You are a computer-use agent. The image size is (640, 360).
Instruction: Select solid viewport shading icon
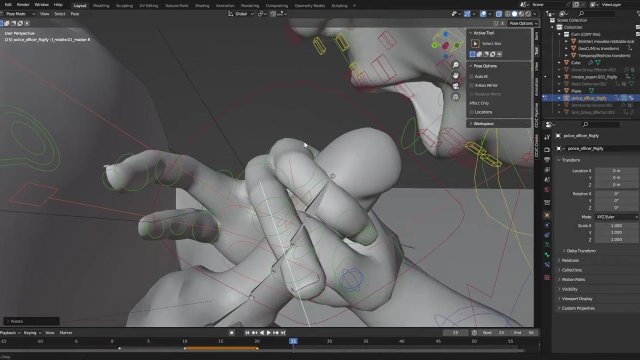tap(514, 14)
